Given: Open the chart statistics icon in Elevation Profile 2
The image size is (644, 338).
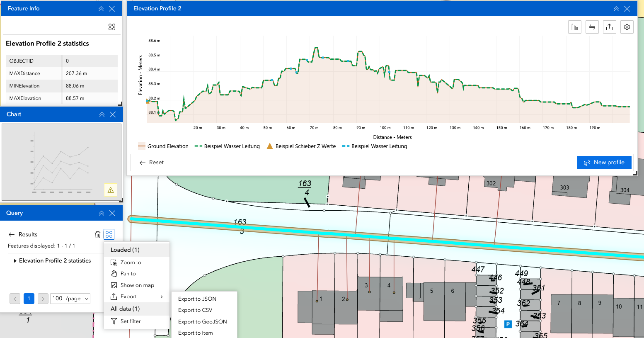Looking at the screenshot, I should [x=575, y=27].
